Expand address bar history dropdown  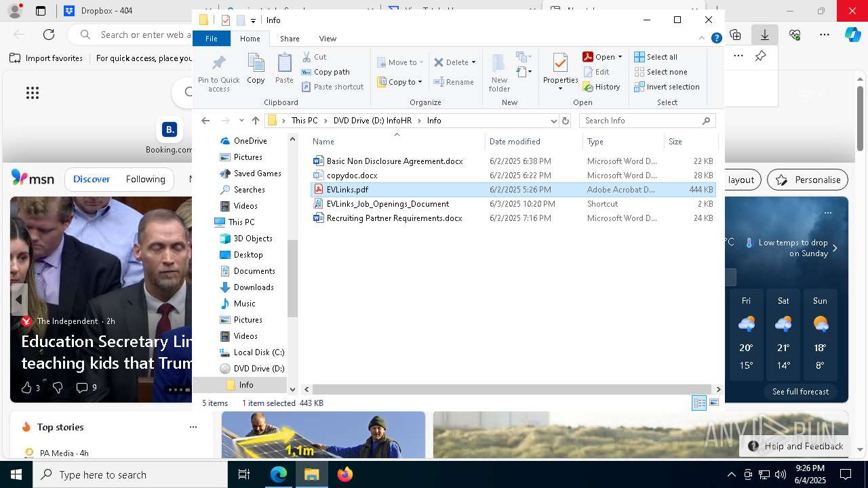[x=553, y=121]
